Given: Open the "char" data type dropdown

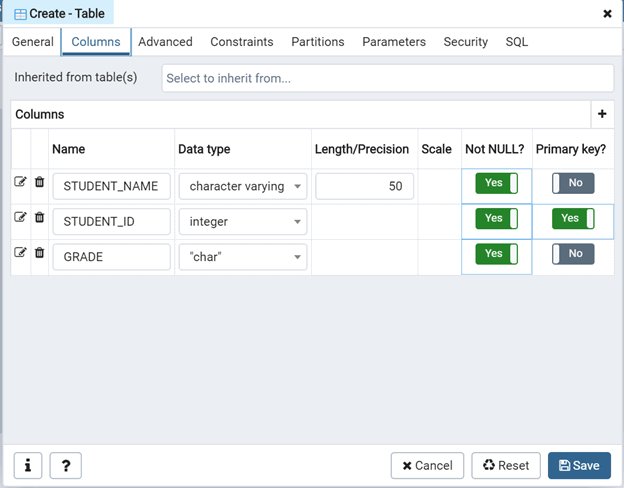Looking at the screenshot, I should click(x=243, y=257).
